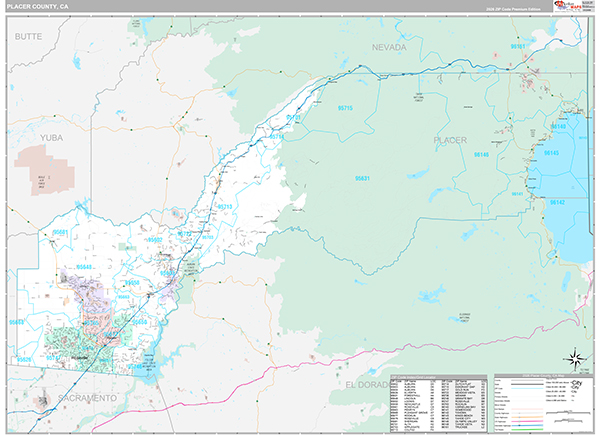Select the BUTTE county label
This screenshot has height=435, width=600.
coord(28,36)
